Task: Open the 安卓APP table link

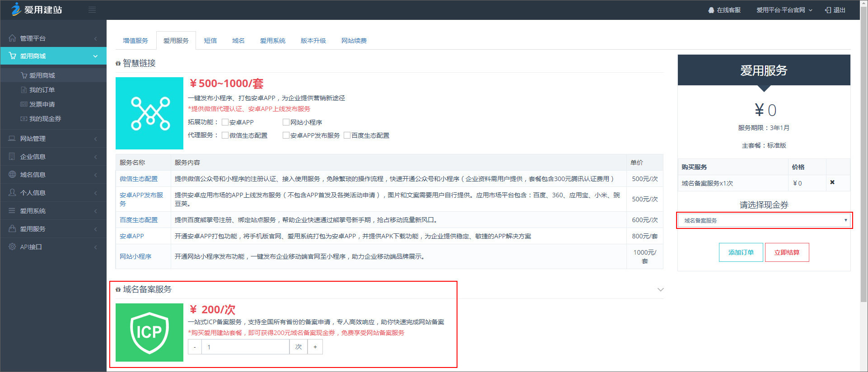Action: pos(132,236)
